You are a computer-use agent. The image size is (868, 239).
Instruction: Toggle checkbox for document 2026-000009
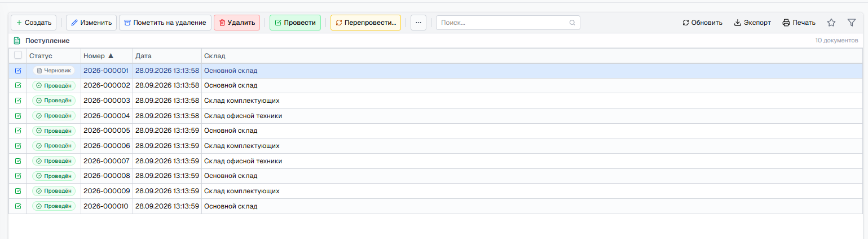tap(18, 191)
